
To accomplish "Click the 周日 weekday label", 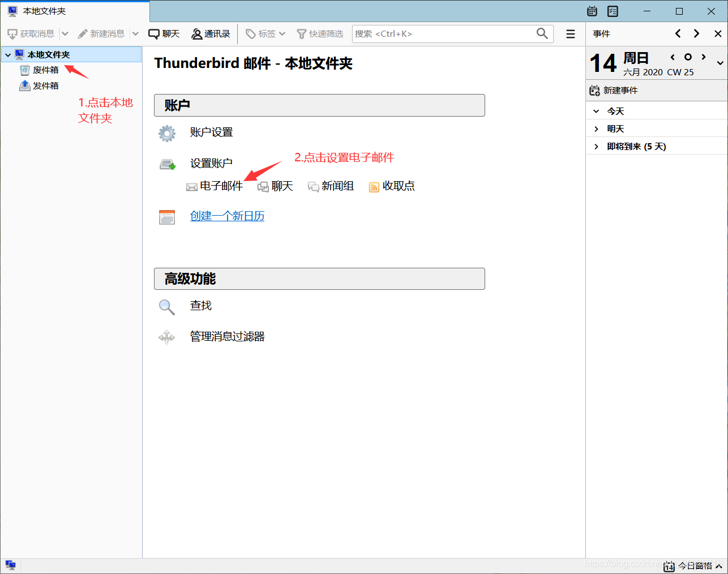I will (x=636, y=58).
